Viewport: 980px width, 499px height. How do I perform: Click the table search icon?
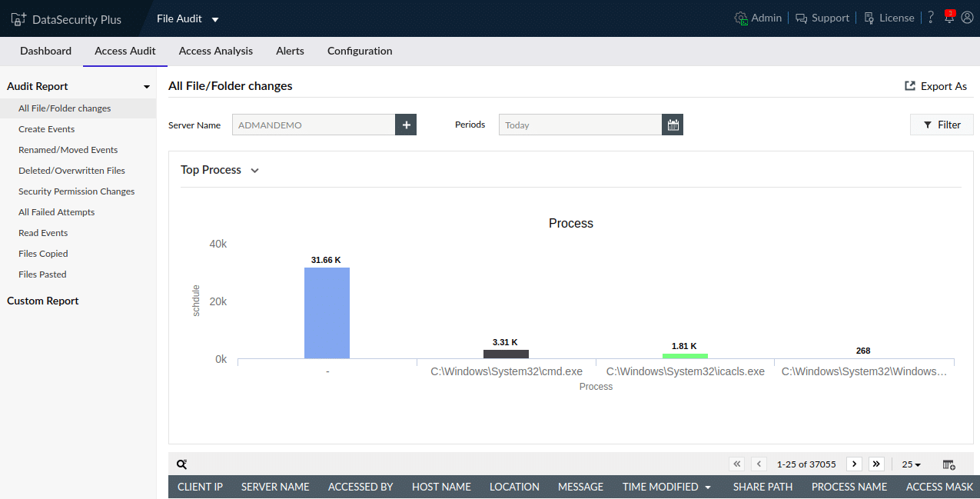point(182,464)
